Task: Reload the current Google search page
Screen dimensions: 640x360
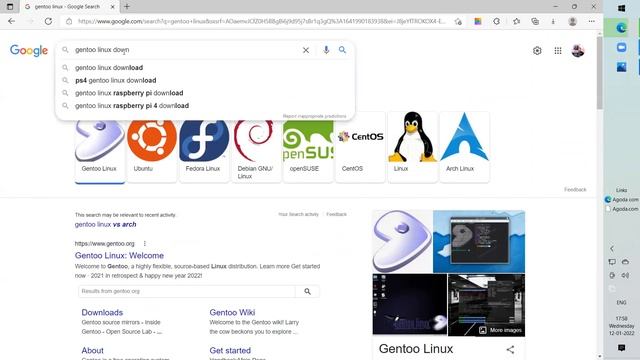Action: [x=48, y=21]
